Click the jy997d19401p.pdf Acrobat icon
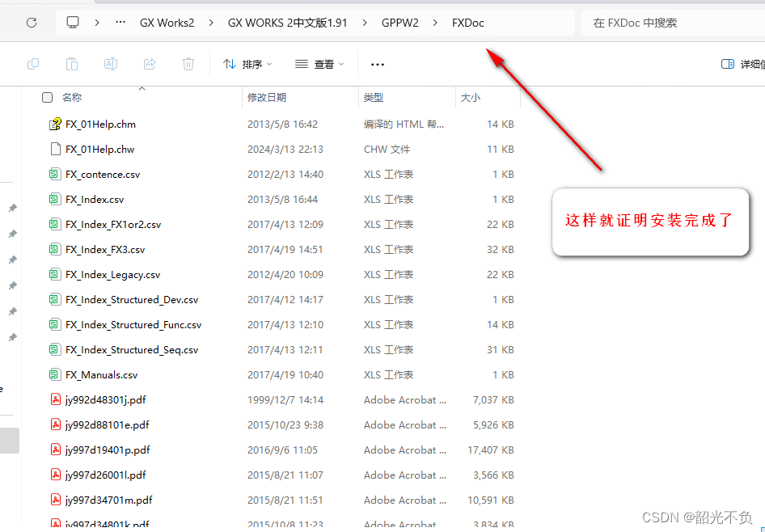This screenshot has height=532, width=765. click(x=56, y=450)
